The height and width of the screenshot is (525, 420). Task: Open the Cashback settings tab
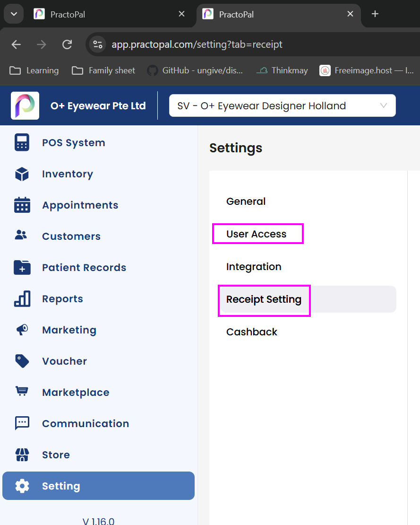(x=251, y=332)
